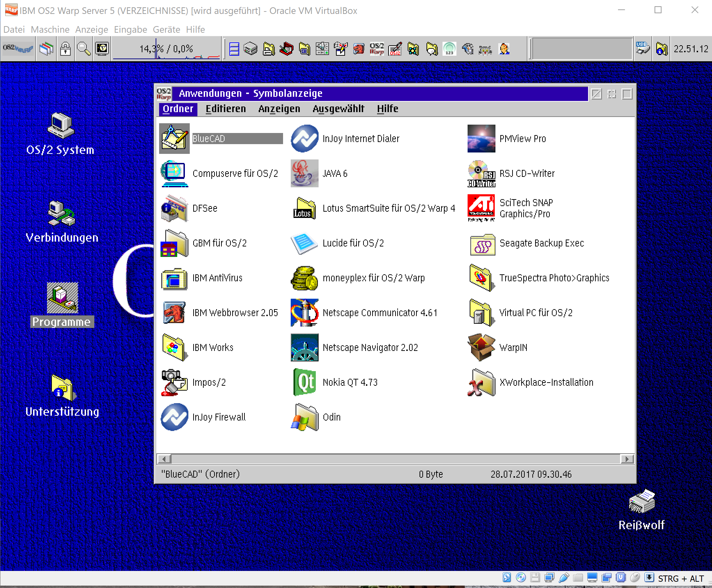Image resolution: width=712 pixels, height=588 pixels.
Task: Click the lockup padlock icon
Action: pyautogui.click(x=65, y=49)
